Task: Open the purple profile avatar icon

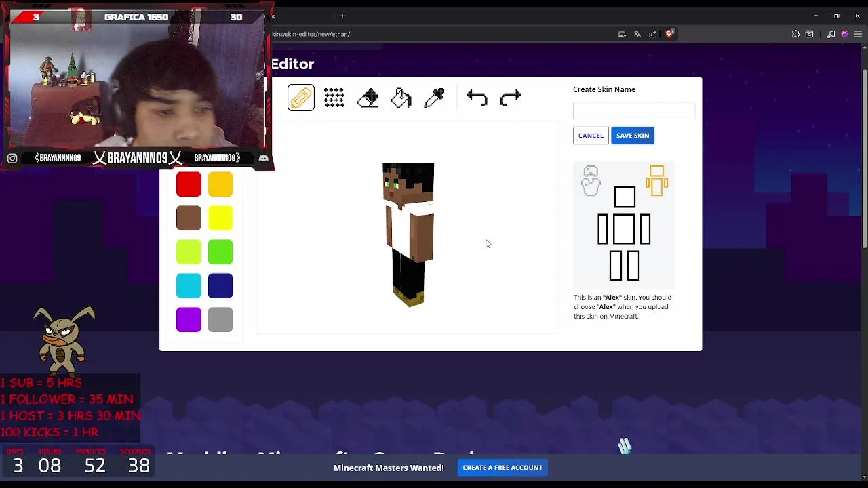Action: click(x=845, y=34)
